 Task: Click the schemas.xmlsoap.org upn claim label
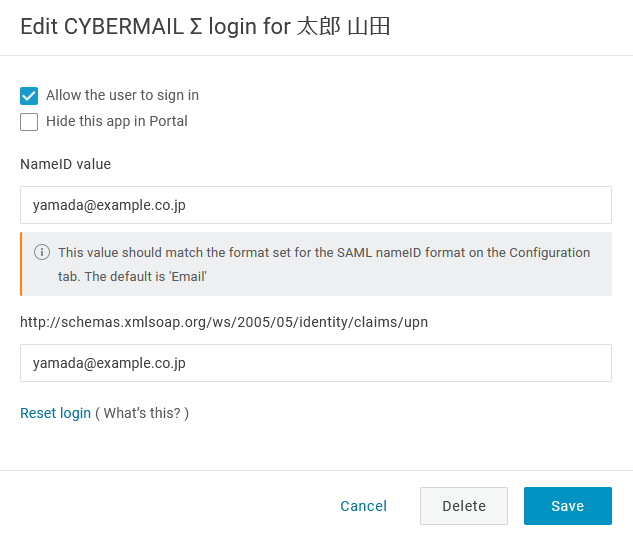[224, 322]
